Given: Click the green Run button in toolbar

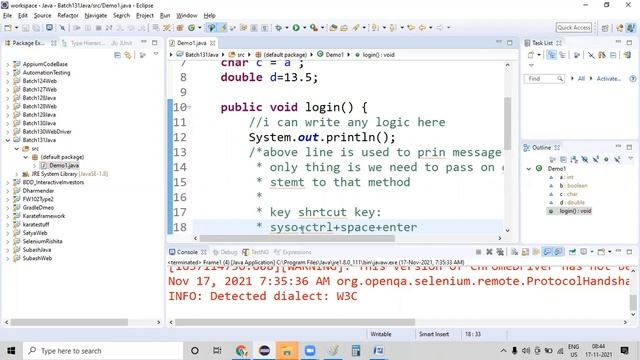Looking at the screenshot, I should [x=296, y=28].
